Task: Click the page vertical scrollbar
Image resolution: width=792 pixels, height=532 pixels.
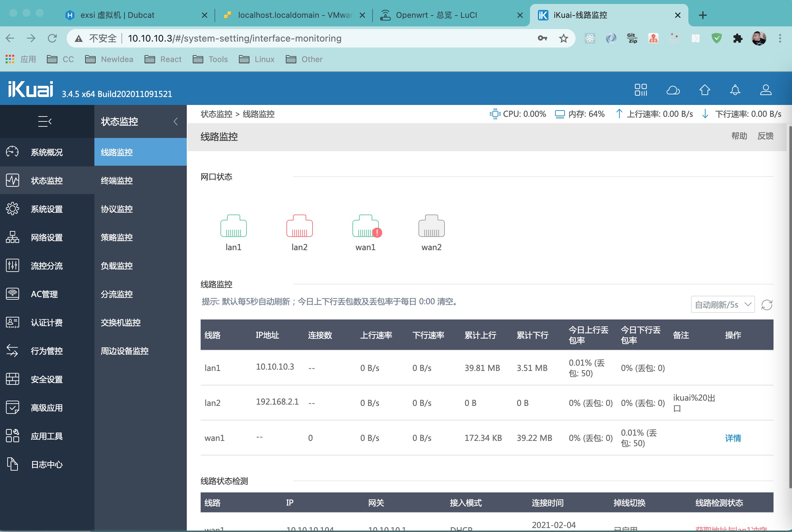Action: point(790,307)
